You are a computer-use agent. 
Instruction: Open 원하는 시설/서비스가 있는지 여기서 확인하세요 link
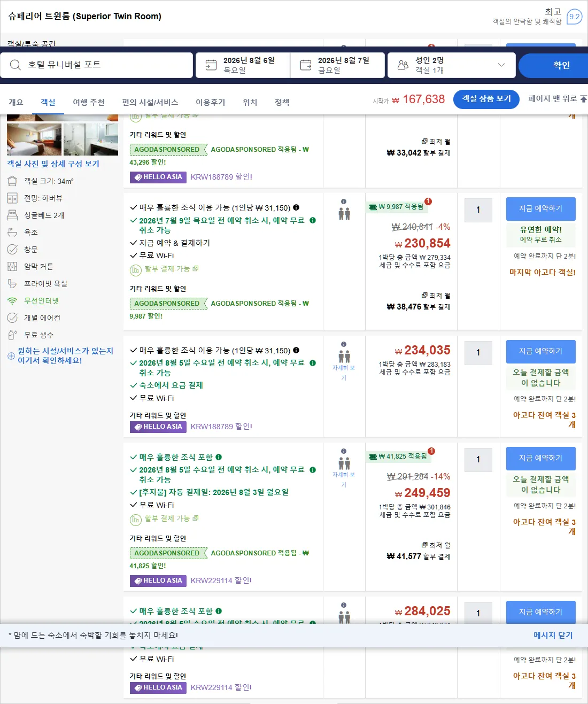point(66,355)
